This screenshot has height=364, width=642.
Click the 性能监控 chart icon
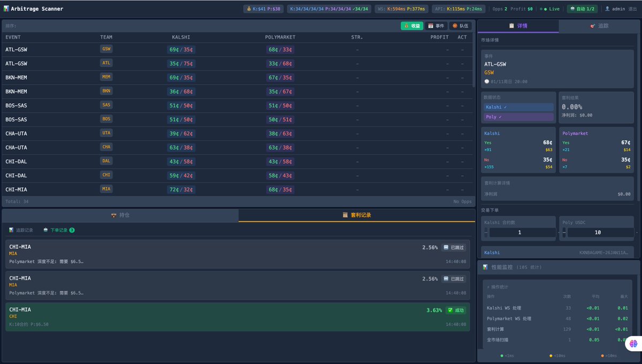pyautogui.click(x=485, y=267)
